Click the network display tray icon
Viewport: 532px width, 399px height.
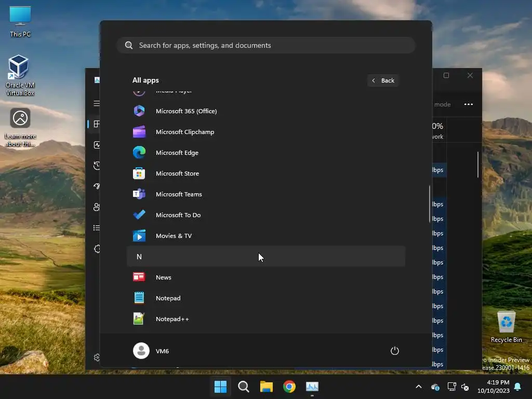[451, 387]
